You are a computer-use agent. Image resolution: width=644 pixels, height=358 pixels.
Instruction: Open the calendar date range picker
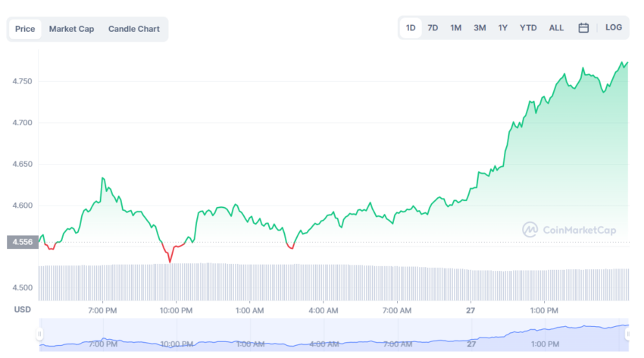click(583, 28)
